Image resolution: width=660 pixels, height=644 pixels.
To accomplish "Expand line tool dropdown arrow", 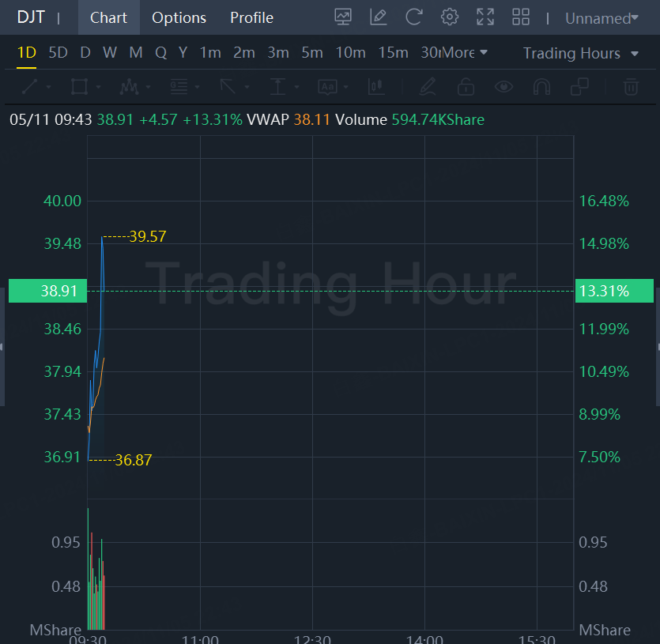I will tap(48, 87).
